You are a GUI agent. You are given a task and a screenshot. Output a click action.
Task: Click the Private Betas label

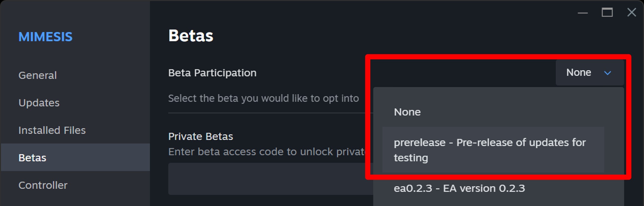click(x=201, y=137)
